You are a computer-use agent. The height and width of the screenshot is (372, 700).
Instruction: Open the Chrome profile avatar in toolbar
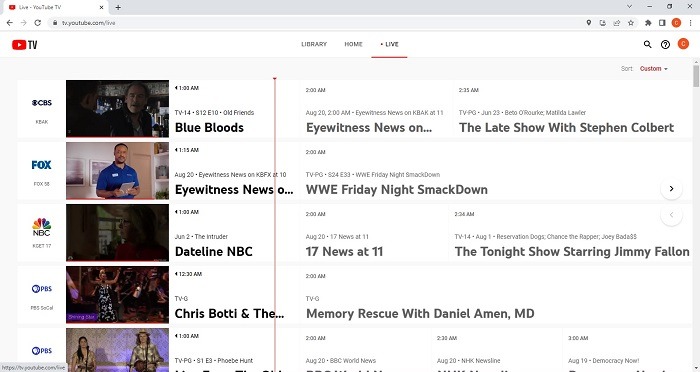(676, 23)
